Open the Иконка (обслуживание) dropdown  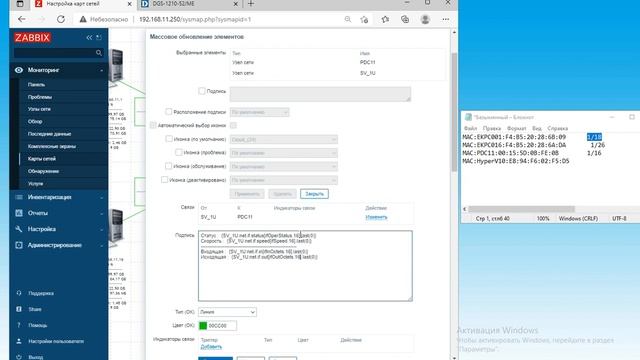point(284,167)
